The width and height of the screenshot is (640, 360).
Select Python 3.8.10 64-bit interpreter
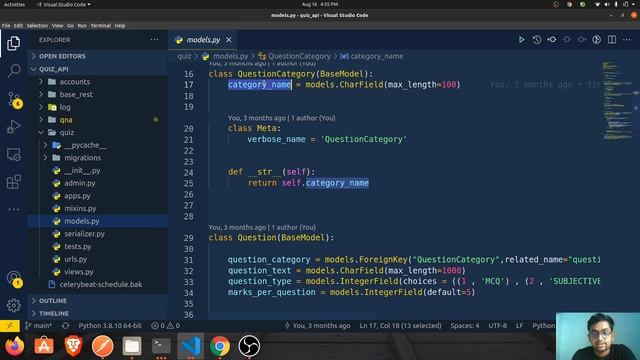110,326
